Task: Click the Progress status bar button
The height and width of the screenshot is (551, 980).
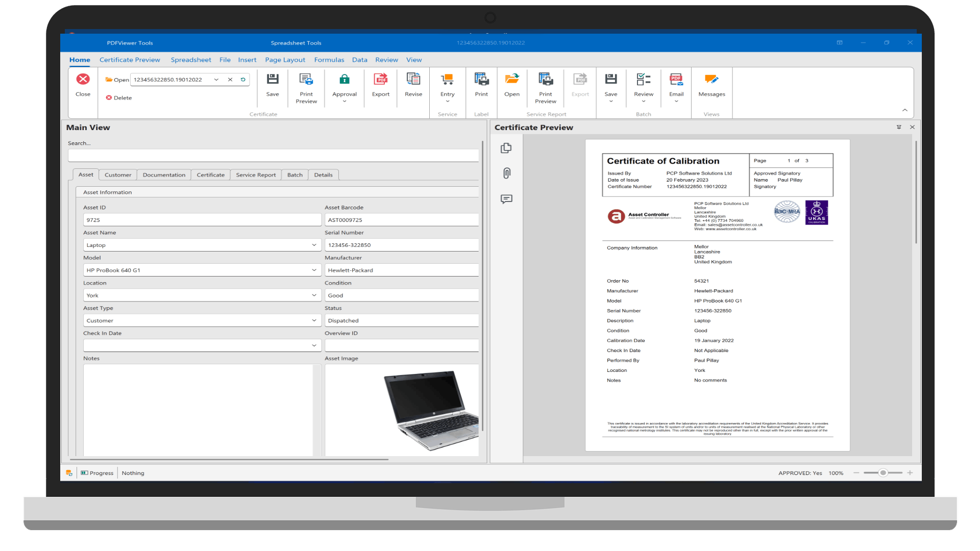Action: click(97, 473)
